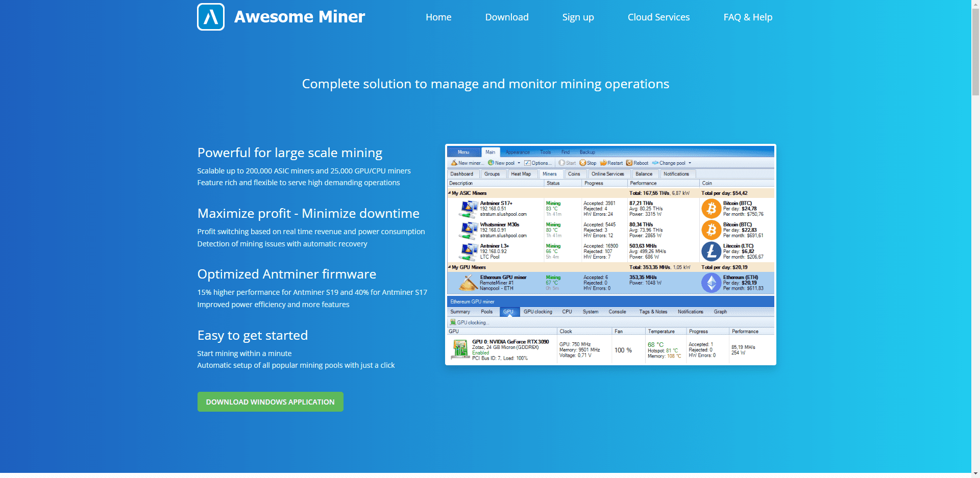Click 'Total per day: $54,42' text
Screen dimensions: 980x478
724,193
